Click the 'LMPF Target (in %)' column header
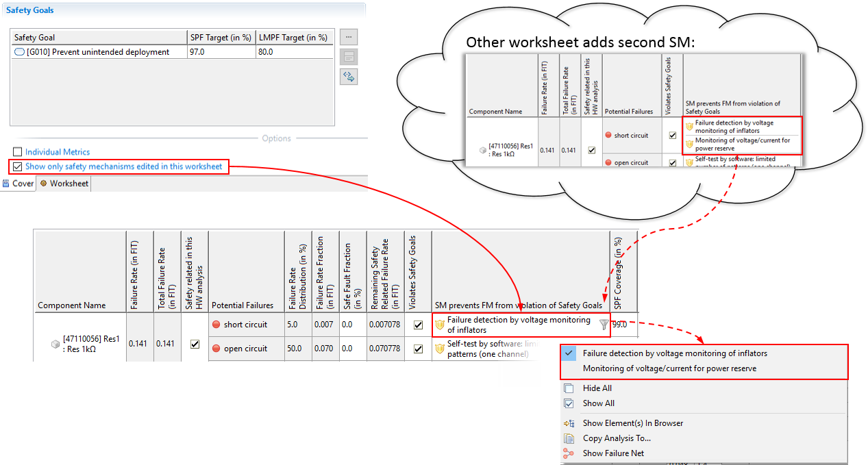 pyautogui.click(x=293, y=38)
